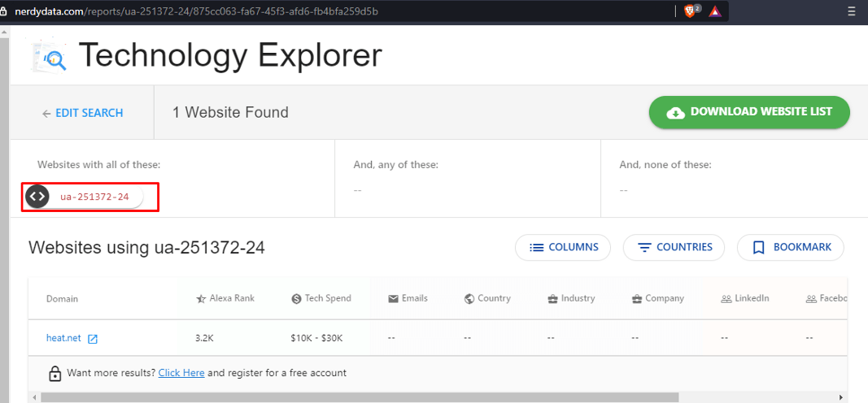Click the 3.2K Alexa Rank value
This screenshot has height=403, width=868.
coord(205,338)
